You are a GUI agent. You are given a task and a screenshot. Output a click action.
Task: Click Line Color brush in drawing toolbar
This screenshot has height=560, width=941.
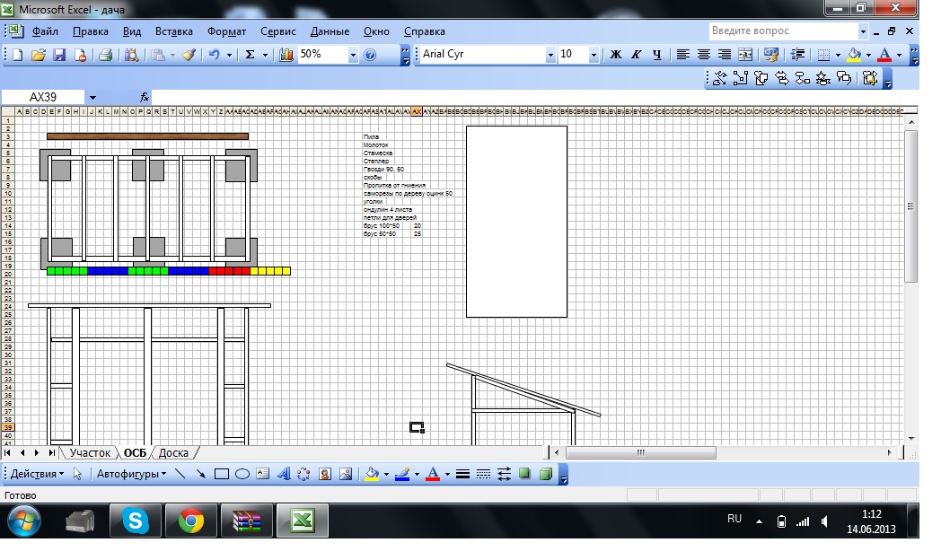tap(402, 474)
